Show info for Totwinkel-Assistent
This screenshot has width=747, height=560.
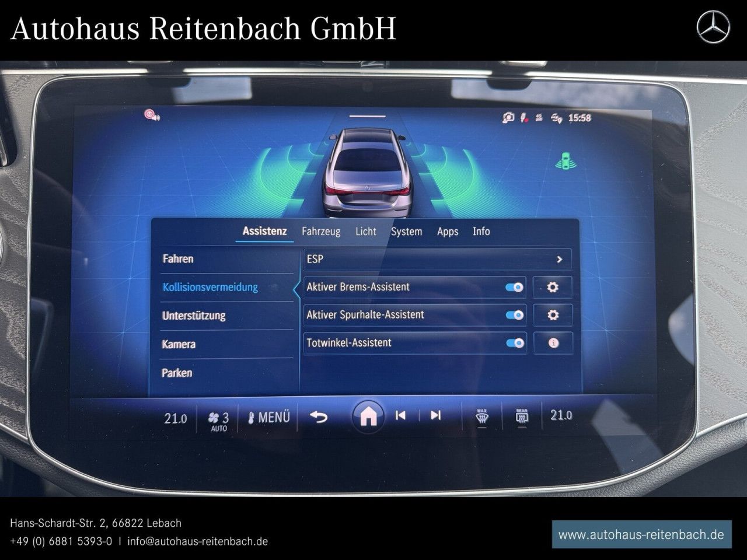(553, 343)
